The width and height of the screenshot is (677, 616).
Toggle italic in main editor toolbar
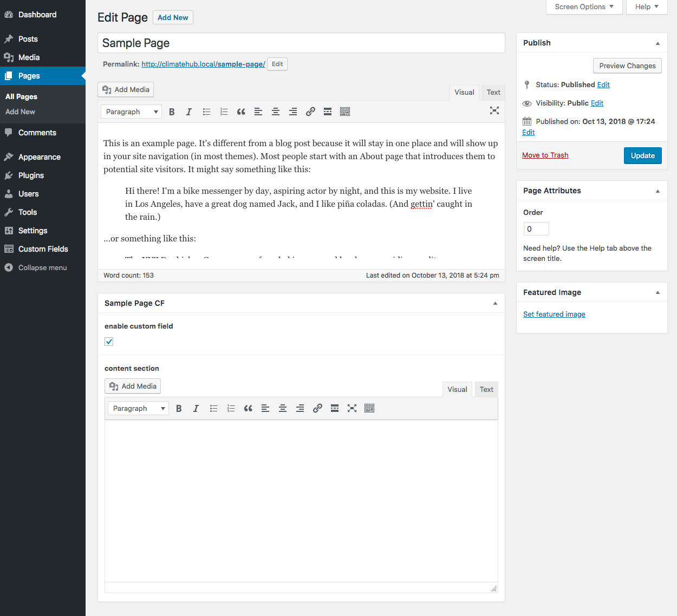(189, 112)
